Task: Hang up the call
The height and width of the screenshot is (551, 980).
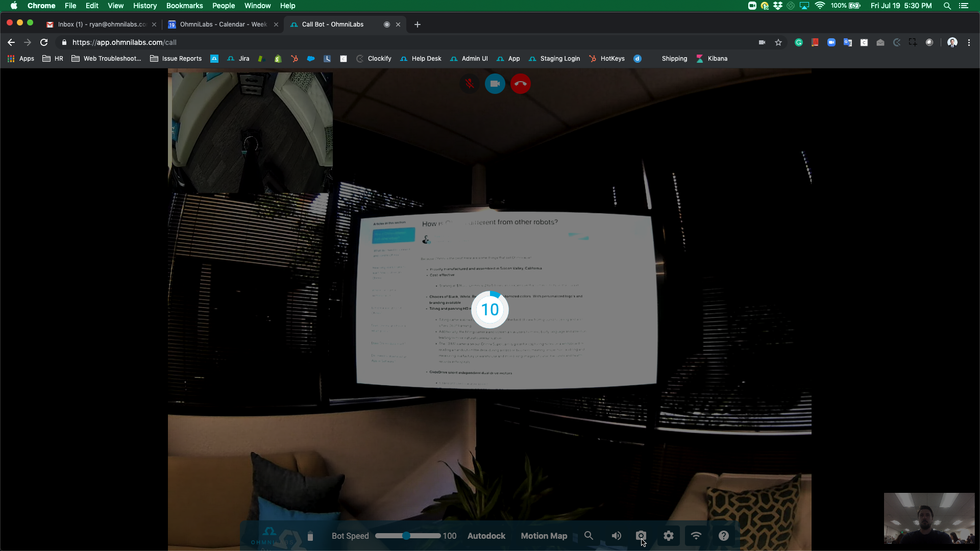Action: 520,84
